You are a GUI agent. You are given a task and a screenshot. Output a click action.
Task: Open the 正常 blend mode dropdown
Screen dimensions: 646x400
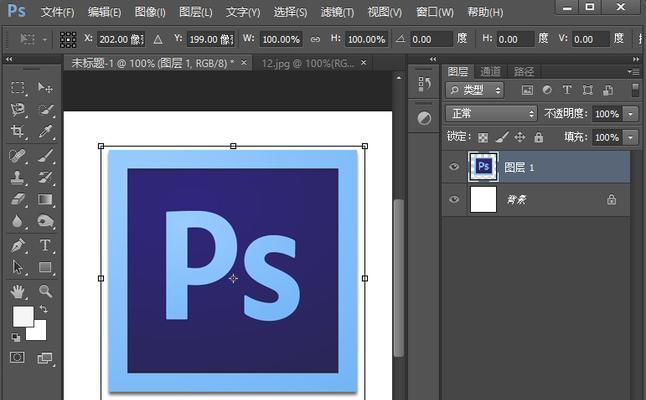pyautogui.click(x=491, y=113)
